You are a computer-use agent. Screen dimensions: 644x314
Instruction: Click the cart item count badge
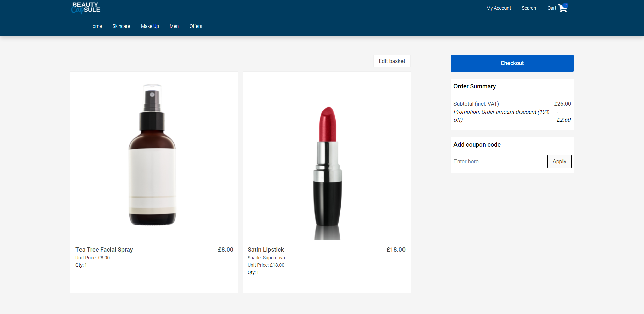coord(566,5)
